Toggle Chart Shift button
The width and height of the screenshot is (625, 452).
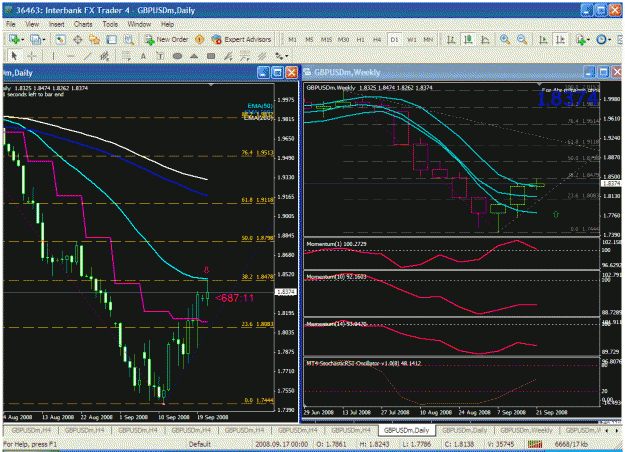(x=560, y=39)
